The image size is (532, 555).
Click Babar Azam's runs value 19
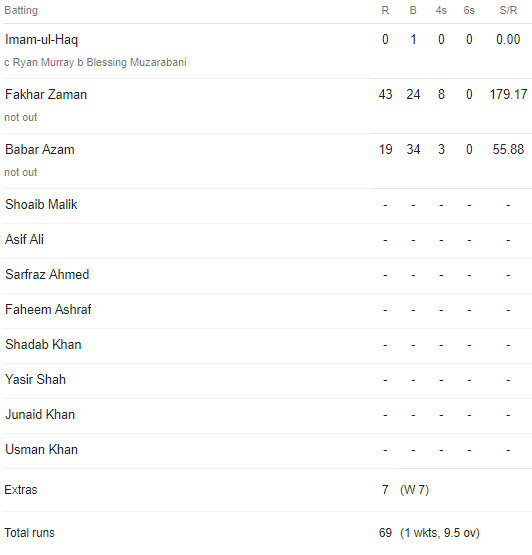pos(385,149)
